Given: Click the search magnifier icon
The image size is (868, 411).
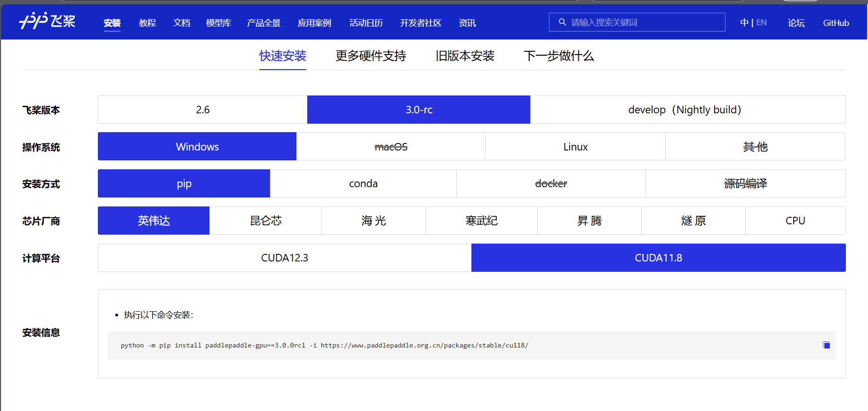Looking at the screenshot, I should 562,22.
